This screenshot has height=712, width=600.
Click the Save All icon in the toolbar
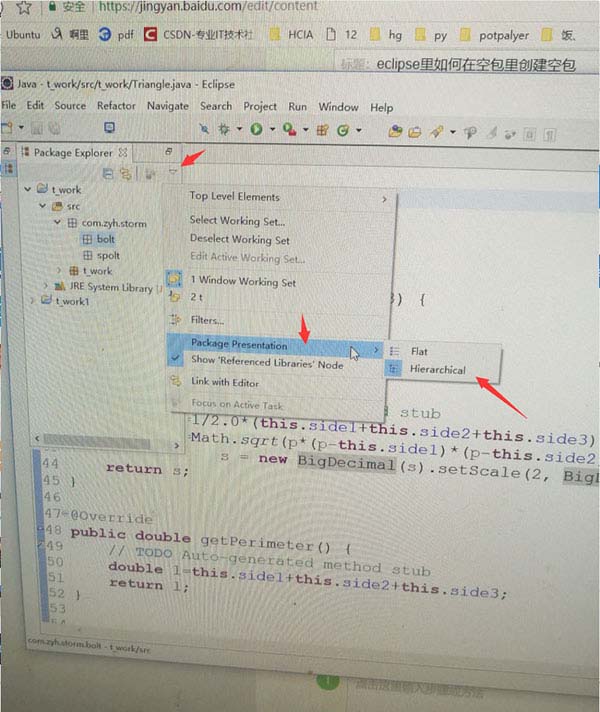[55, 129]
